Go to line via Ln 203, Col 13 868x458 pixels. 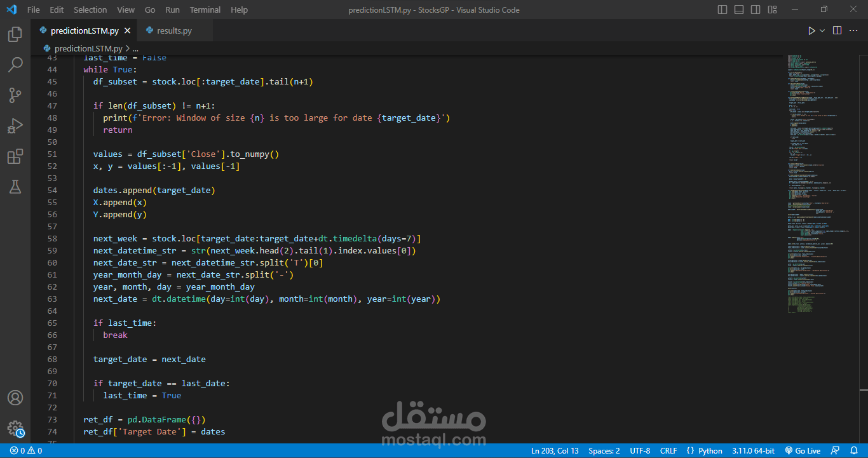pyautogui.click(x=555, y=451)
